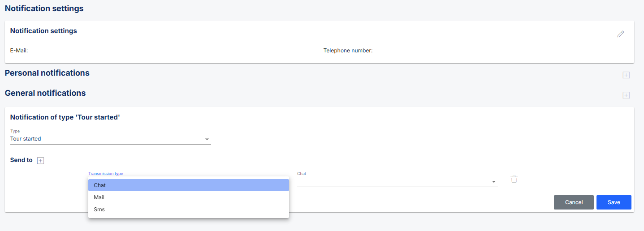Click the E-Mail label
Image resolution: width=644 pixels, height=231 pixels.
(x=19, y=51)
